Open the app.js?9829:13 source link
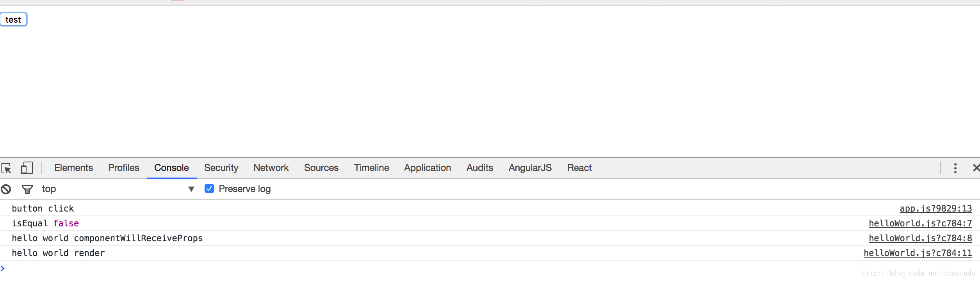This screenshot has width=980, height=281. point(935,208)
